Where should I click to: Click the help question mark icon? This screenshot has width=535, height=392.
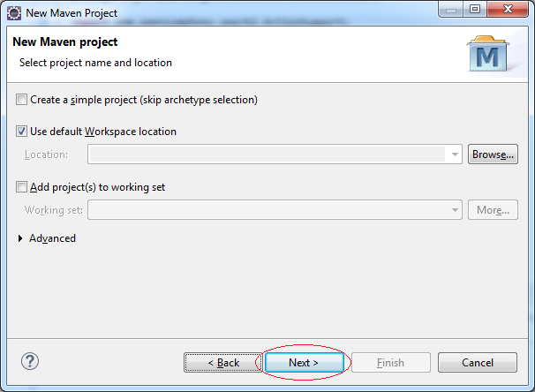point(30,361)
